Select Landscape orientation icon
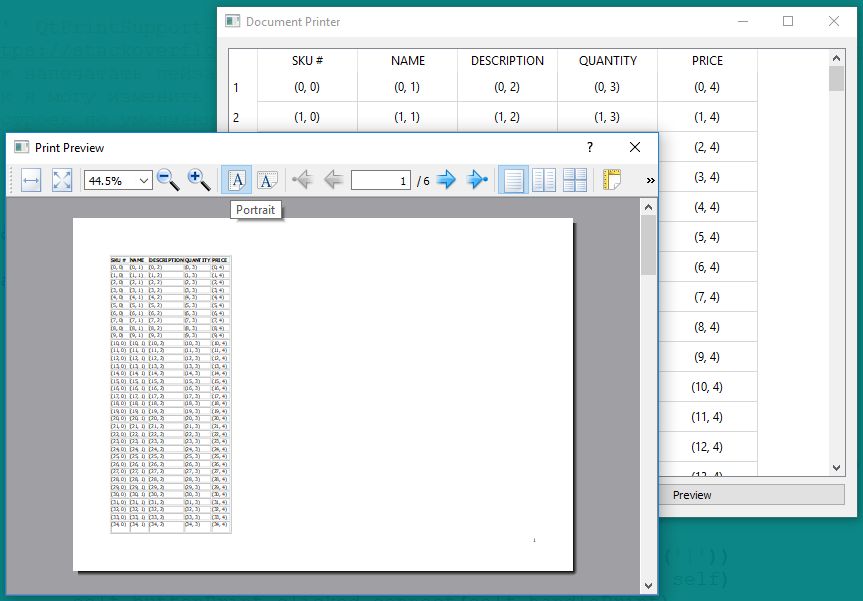 click(267, 180)
